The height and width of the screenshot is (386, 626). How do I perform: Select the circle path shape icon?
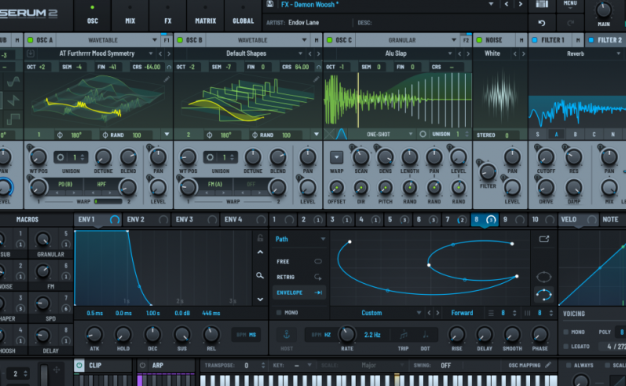pyautogui.click(x=544, y=277)
